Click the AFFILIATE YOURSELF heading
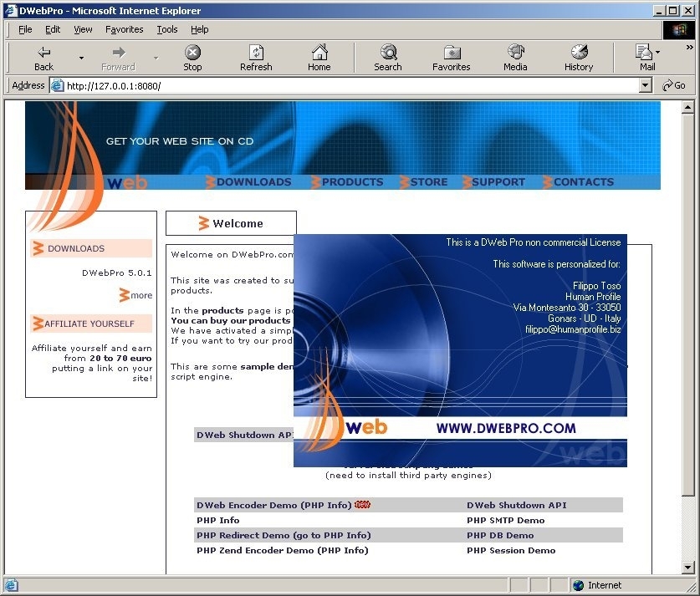 point(91,323)
